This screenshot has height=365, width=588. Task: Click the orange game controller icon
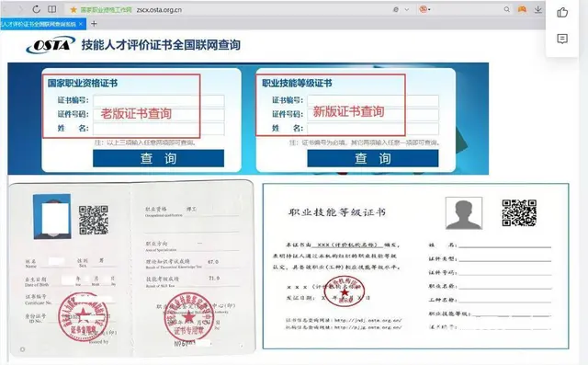[522, 9]
